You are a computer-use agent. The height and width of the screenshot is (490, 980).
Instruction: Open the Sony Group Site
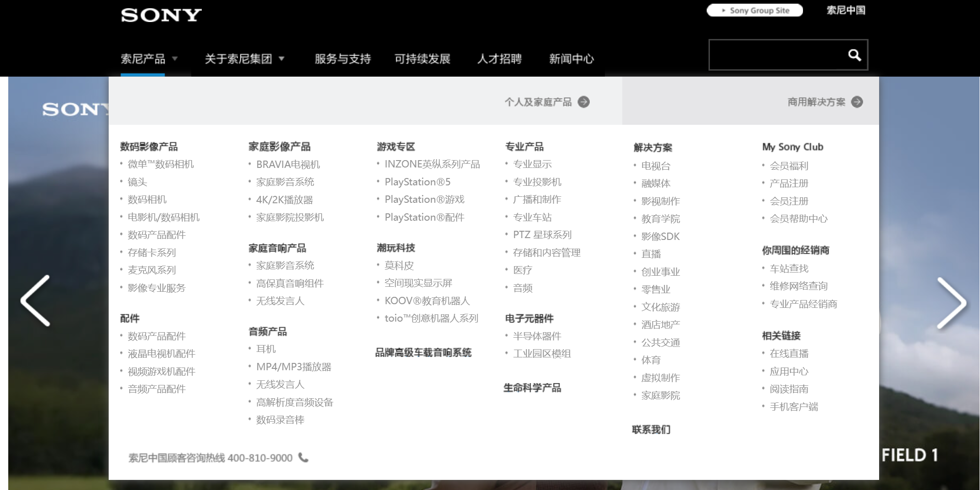click(755, 10)
